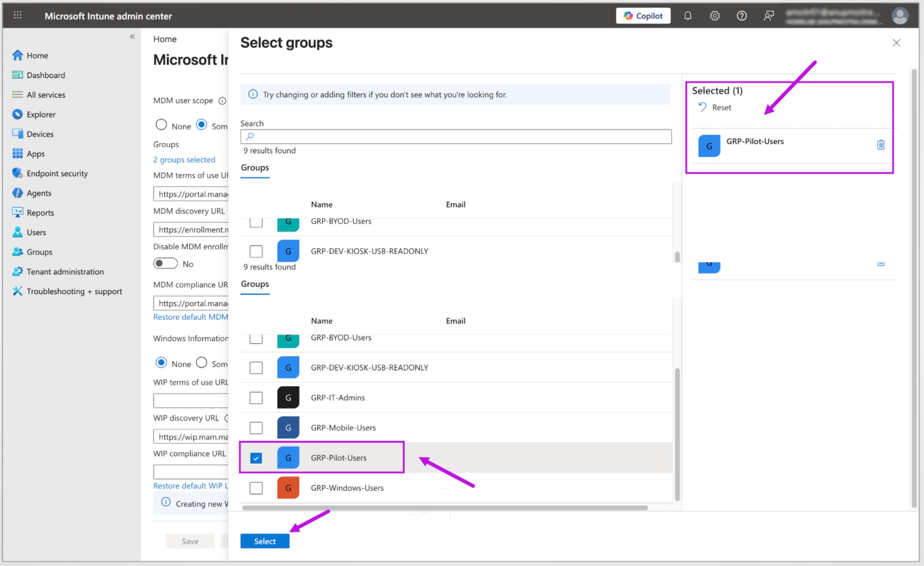This screenshot has height=566, width=924.
Task: Click the Save button
Action: coord(190,541)
